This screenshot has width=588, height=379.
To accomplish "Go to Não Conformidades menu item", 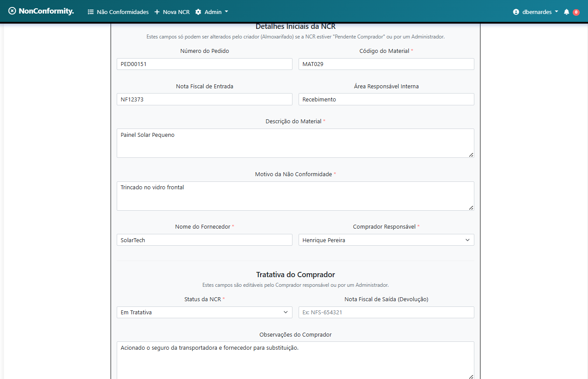I will pos(122,12).
